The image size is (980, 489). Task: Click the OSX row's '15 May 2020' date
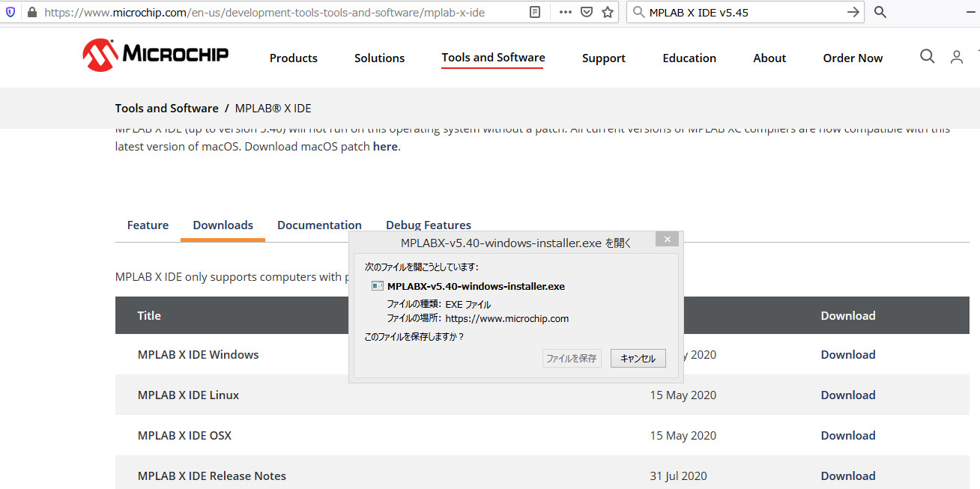pos(683,435)
